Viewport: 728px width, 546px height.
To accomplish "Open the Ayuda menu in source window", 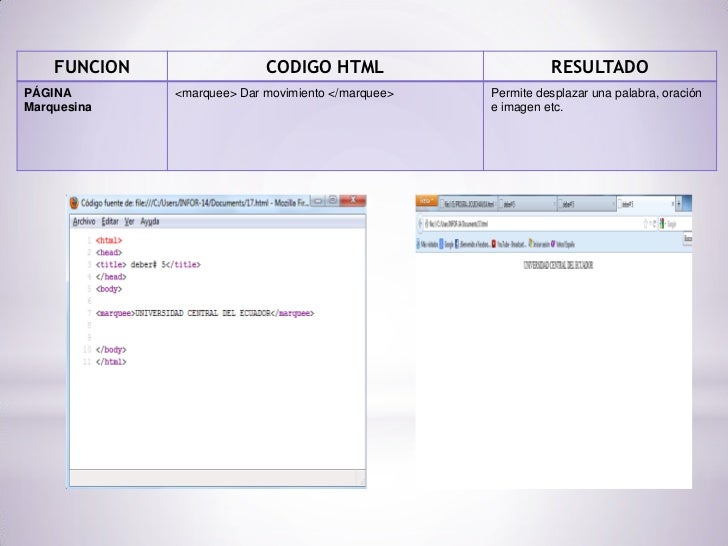I will coord(150,221).
